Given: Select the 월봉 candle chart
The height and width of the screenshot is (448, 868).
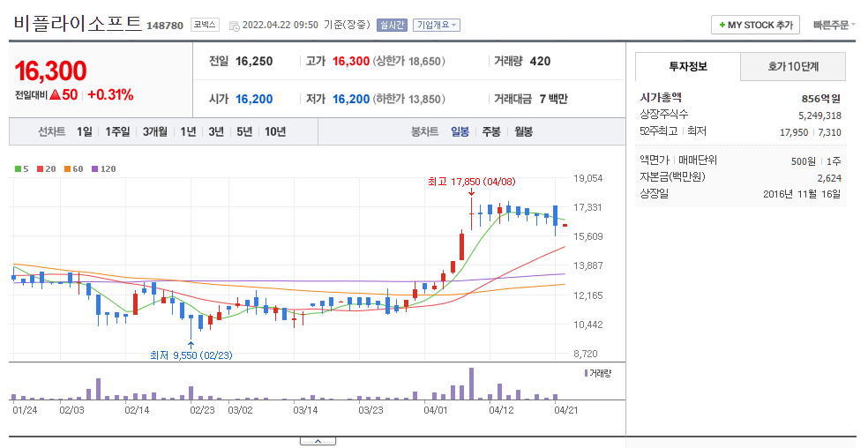Looking at the screenshot, I should (523, 131).
